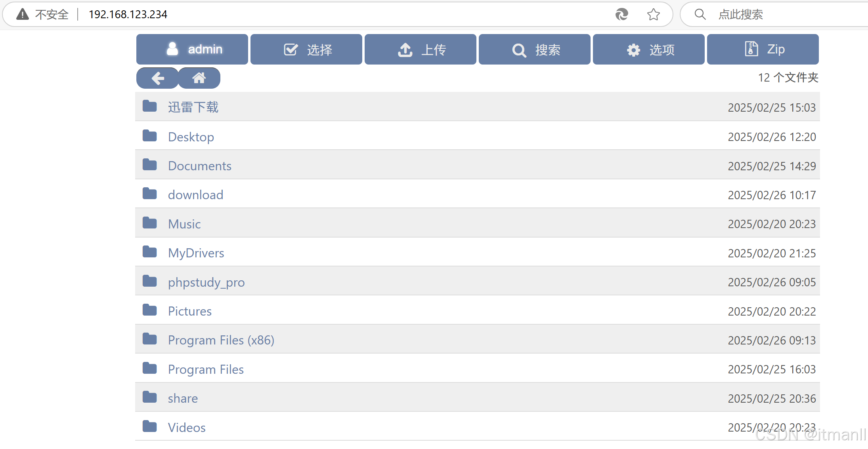This screenshot has height=449, width=868.
Task: Click the 上传 upload icon
Action: pos(405,49)
